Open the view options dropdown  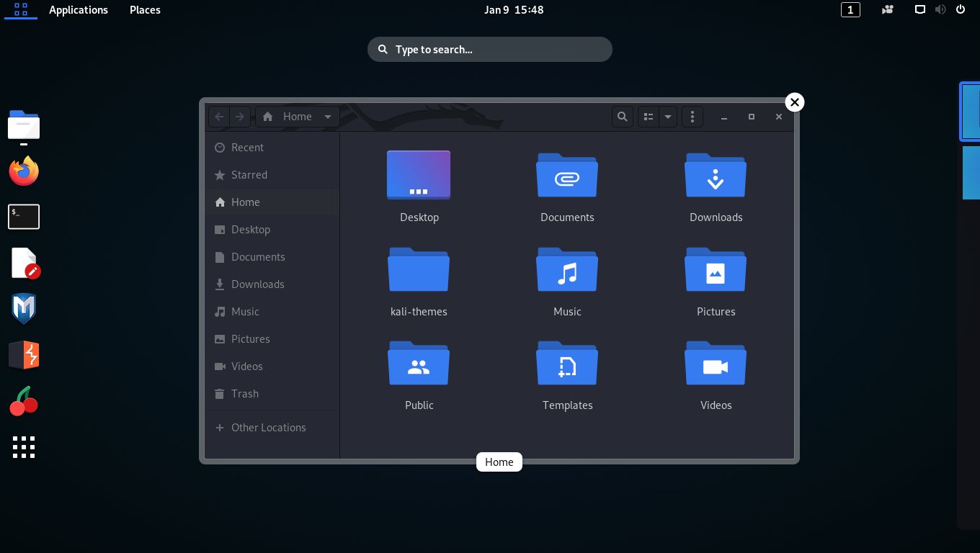coord(667,116)
